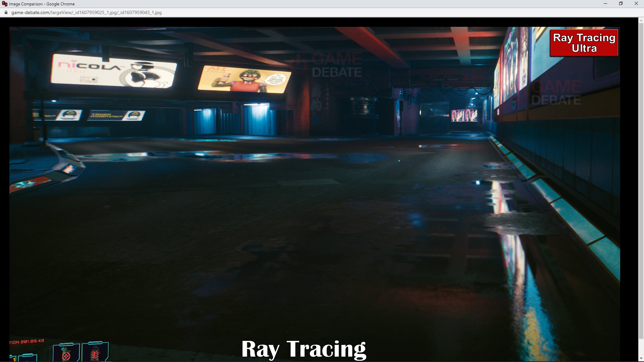Restore down the Chrome window

(x=621, y=4)
